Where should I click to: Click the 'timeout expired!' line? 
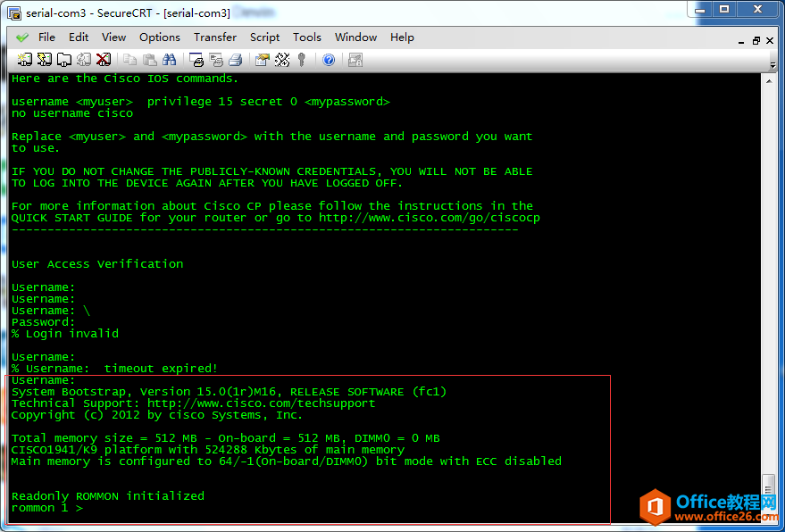coord(114,369)
